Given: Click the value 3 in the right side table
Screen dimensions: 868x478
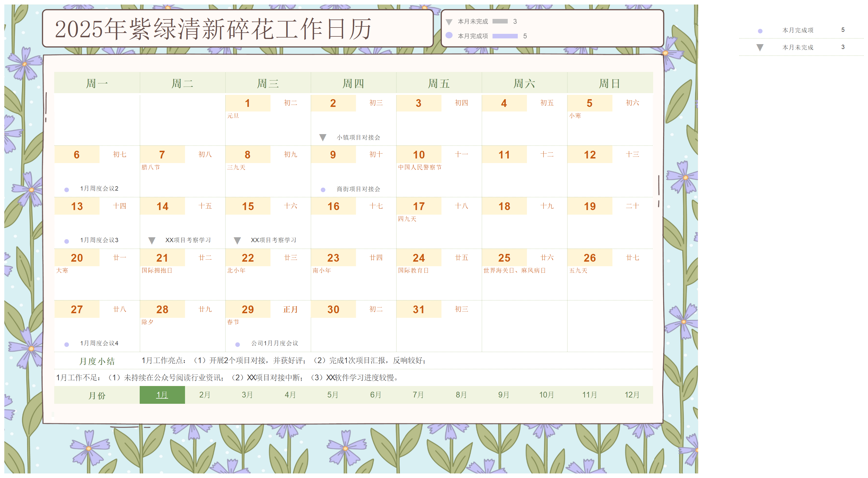Looking at the screenshot, I should tap(843, 47).
